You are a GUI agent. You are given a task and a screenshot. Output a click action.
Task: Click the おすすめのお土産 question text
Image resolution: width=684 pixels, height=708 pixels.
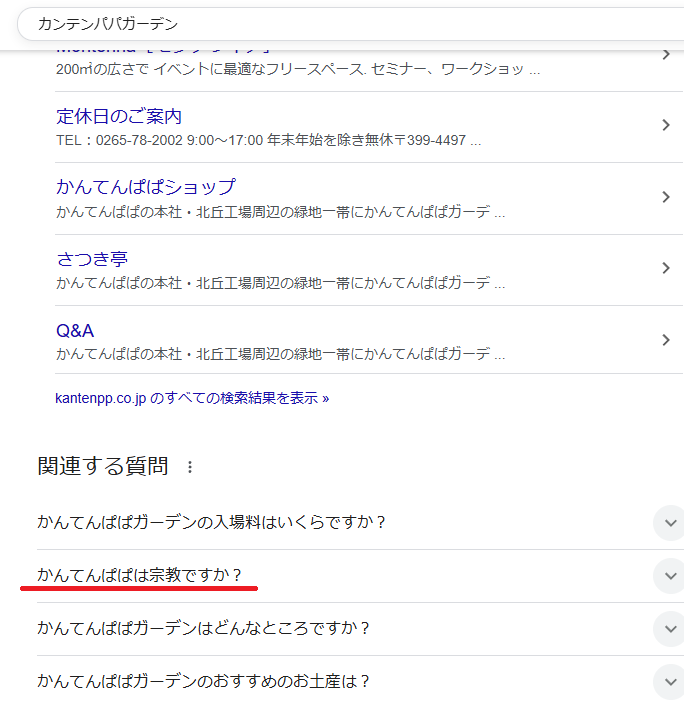[x=204, y=681]
